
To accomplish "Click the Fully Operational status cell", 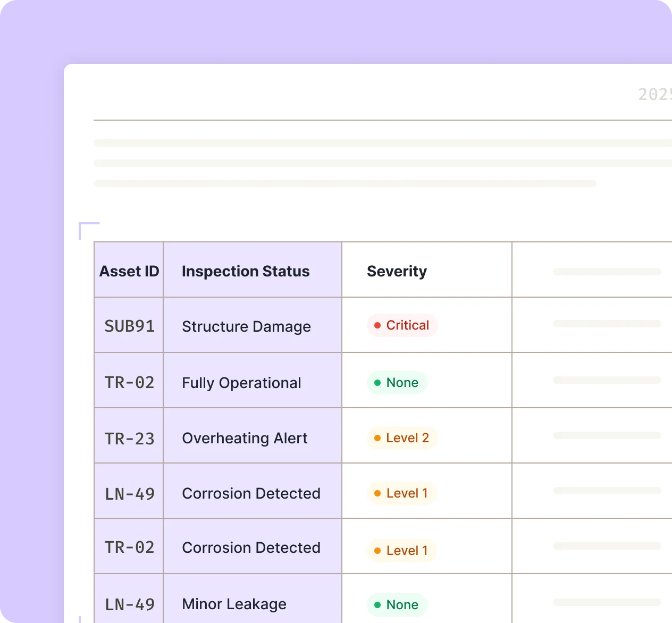I will [x=241, y=383].
